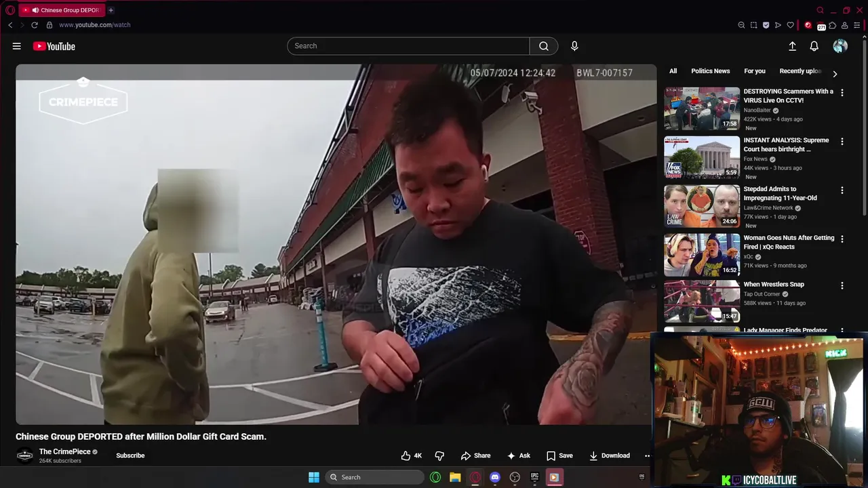Open the Opera menu logo icon
This screenshot has height=488, width=868.
[10, 10]
